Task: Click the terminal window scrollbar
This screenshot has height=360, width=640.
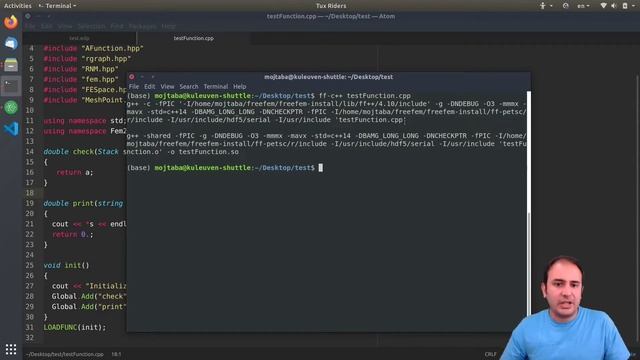Action: pos(529,204)
